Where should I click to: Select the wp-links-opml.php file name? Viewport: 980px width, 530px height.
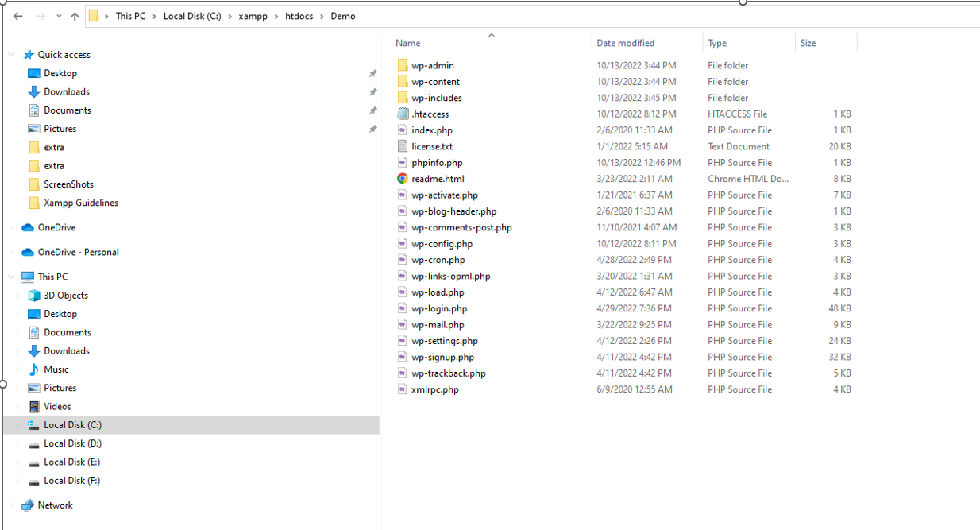point(451,276)
